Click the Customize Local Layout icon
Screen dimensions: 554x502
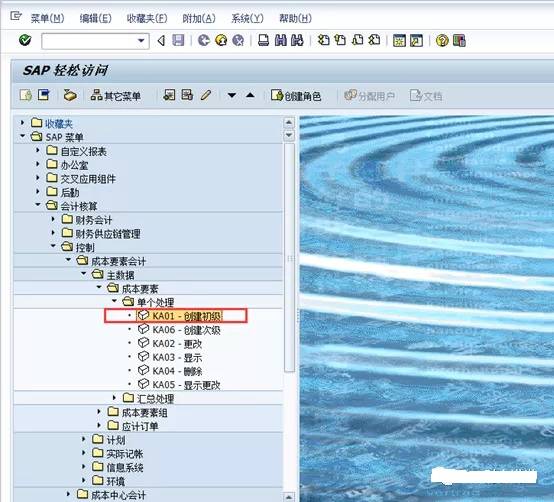click(x=459, y=41)
